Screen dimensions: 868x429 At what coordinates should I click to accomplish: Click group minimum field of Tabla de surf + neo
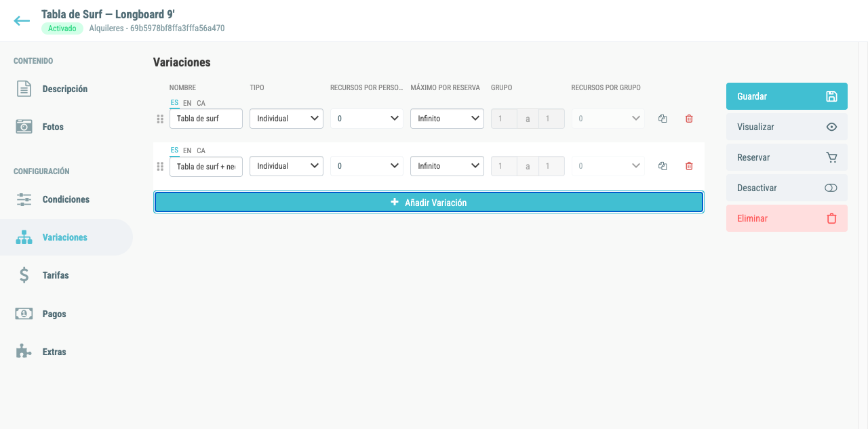click(504, 166)
